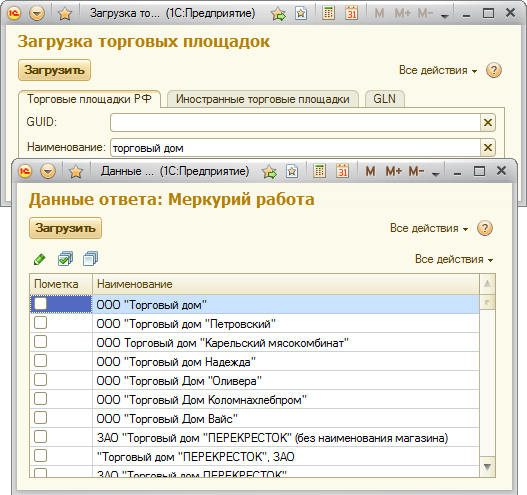Open the calendar icon in Данные window
The height and width of the screenshot is (495, 527).
click(x=342, y=171)
